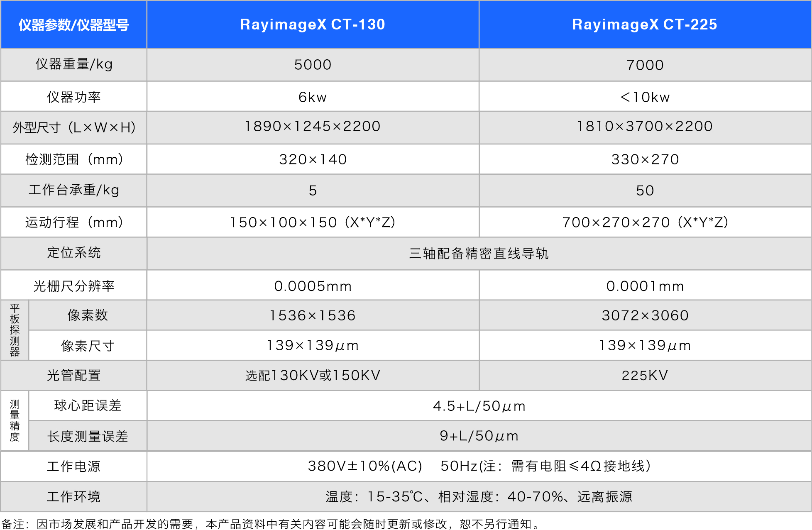Image resolution: width=812 pixels, height=530 pixels.
Task: Click the 工作台承重/kg label
Action: 73,190
